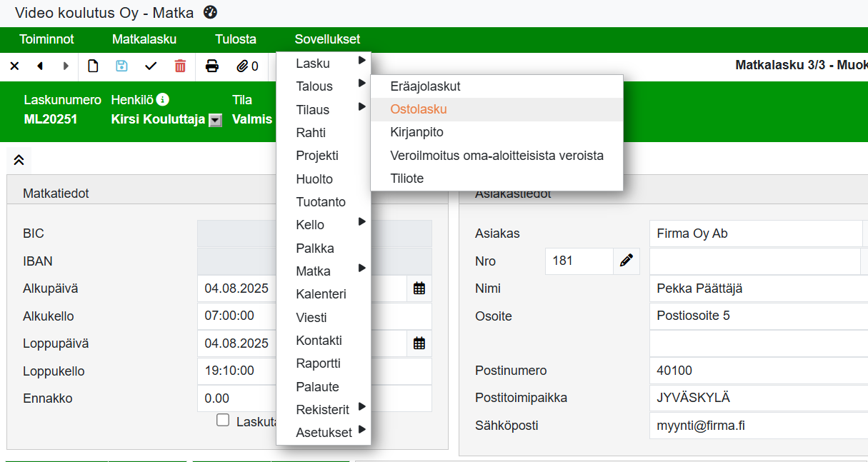Open calendar picker for Alkupäivä
Image resolution: width=868 pixels, height=462 pixels.
tap(419, 288)
